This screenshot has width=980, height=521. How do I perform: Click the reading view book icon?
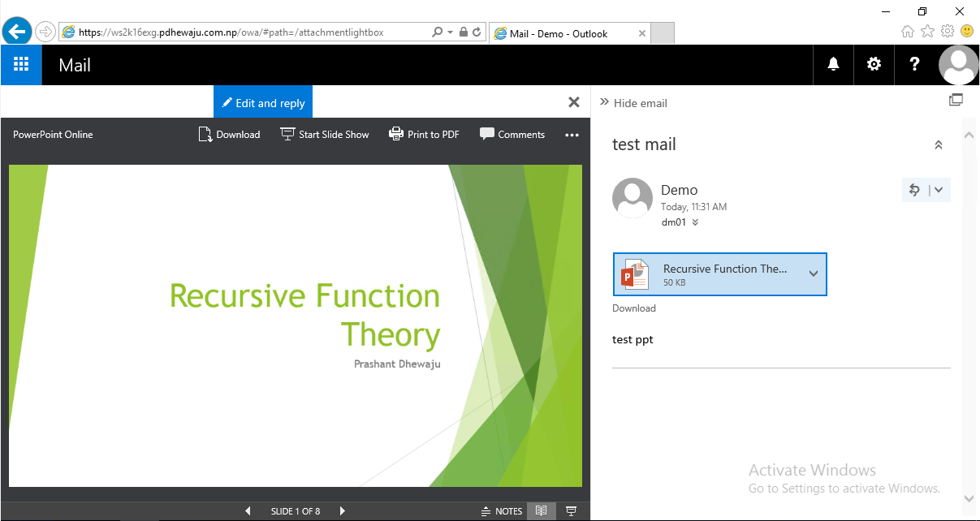[x=542, y=510]
